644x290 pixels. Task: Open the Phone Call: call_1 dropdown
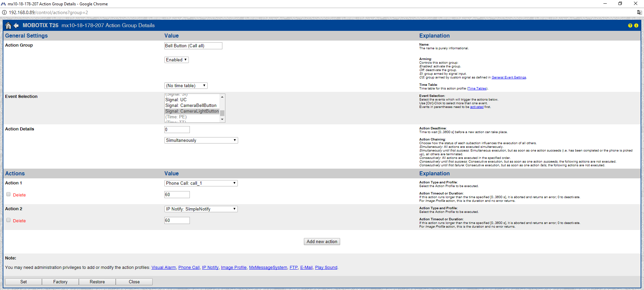pyautogui.click(x=201, y=183)
